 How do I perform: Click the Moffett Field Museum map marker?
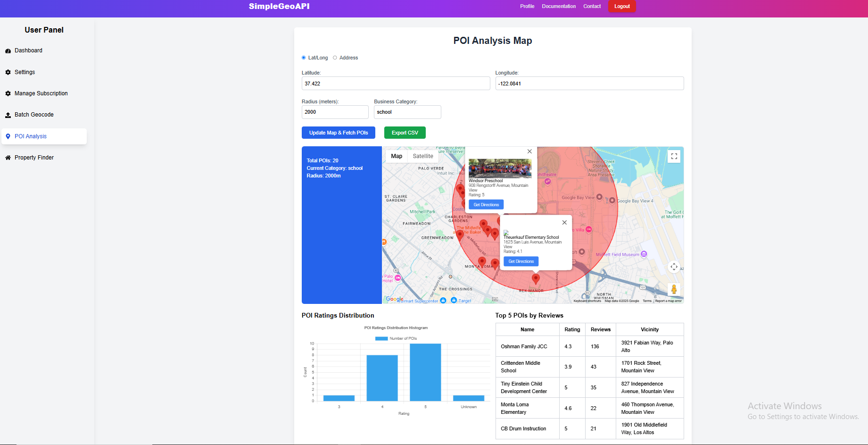[x=644, y=254]
